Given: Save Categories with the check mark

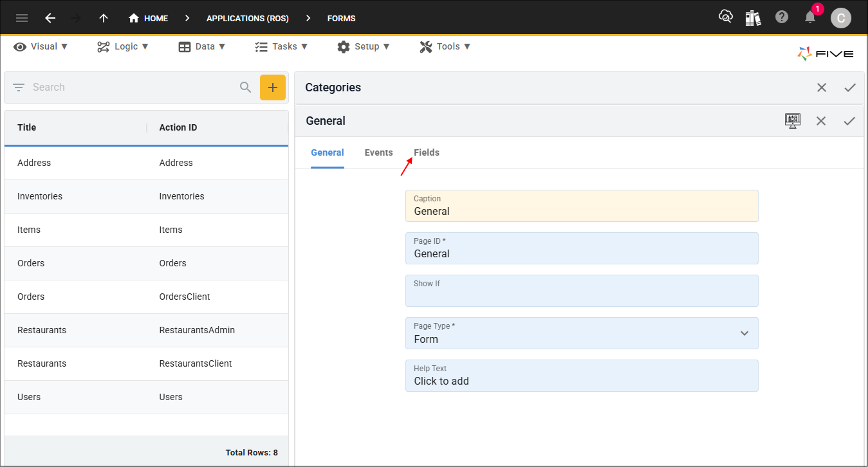Looking at the screenshot, I should click(850, 87).
